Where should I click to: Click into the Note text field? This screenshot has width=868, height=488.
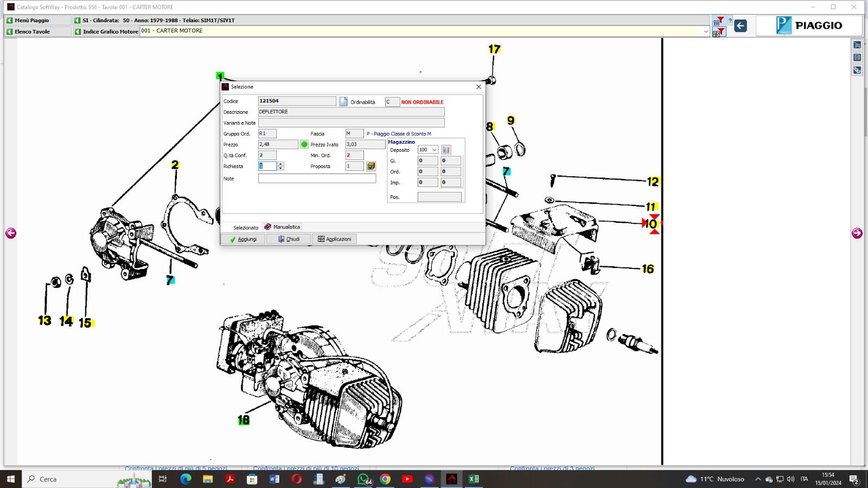point(317,178)
